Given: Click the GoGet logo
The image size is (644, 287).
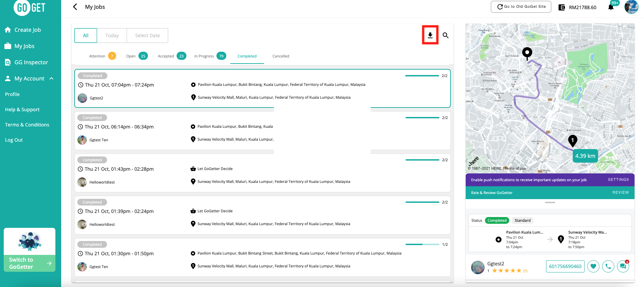Looking at the screenshot, I should coord(29,7).
